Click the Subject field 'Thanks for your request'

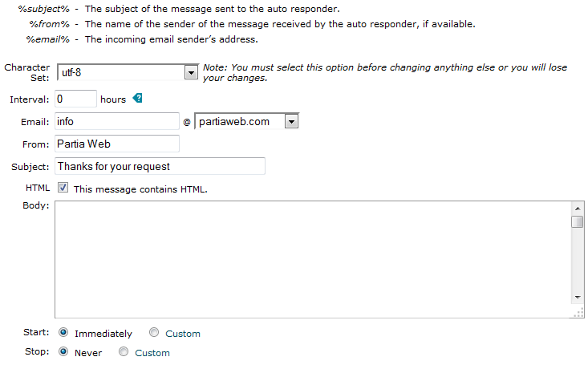point(160,166)
